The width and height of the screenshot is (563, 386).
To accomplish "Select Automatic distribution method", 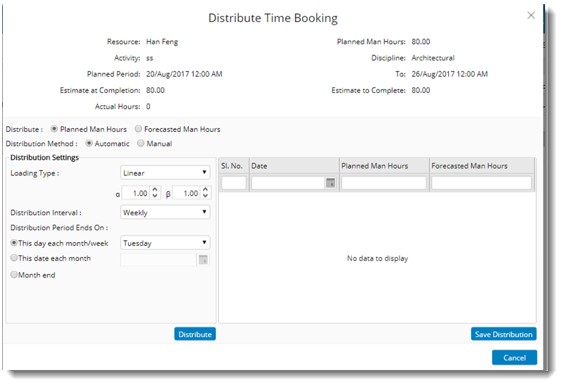I will click(x=89, y=143).
